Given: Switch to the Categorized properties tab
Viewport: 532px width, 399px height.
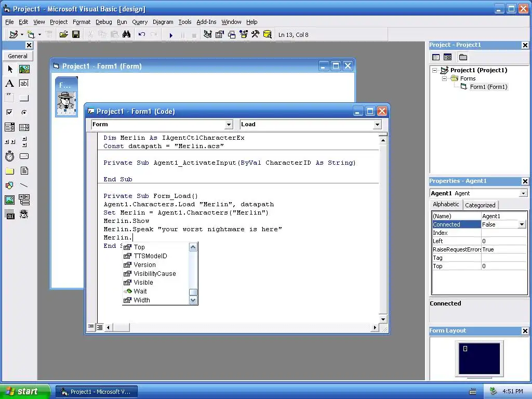Looking at the screenshot, I should pos(480,205).
